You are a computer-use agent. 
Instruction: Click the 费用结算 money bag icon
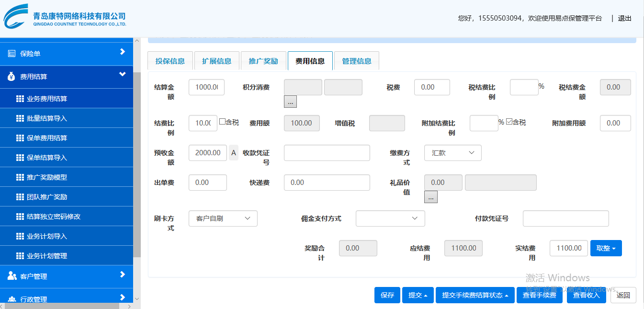11,77
